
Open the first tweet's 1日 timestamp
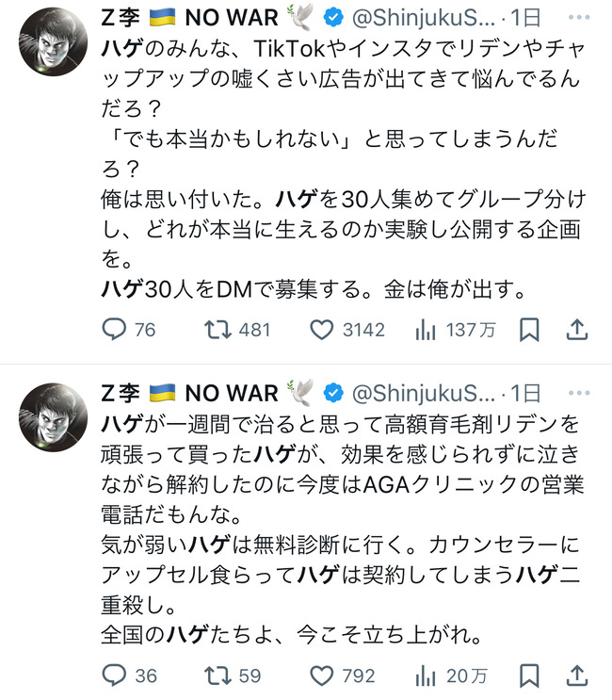coord(526,18)
